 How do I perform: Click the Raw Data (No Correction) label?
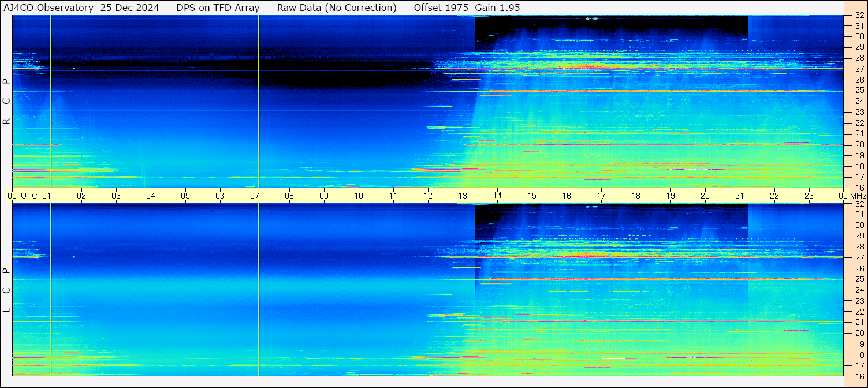(x=337, y=8)
